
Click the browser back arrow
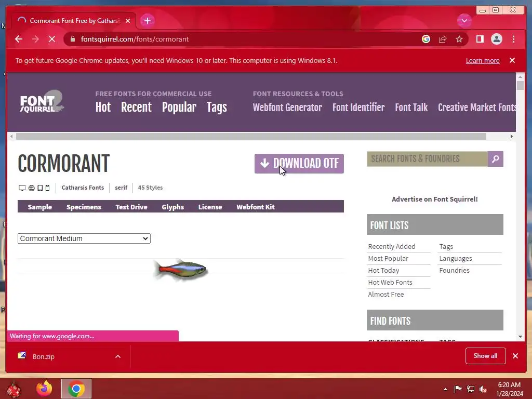click(x=19, y=39)
